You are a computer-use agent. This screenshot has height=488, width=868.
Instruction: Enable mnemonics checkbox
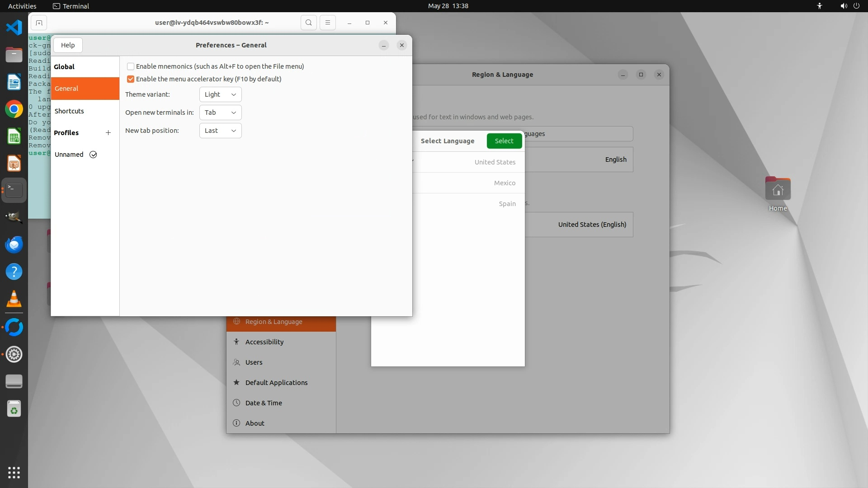(131, 66)
